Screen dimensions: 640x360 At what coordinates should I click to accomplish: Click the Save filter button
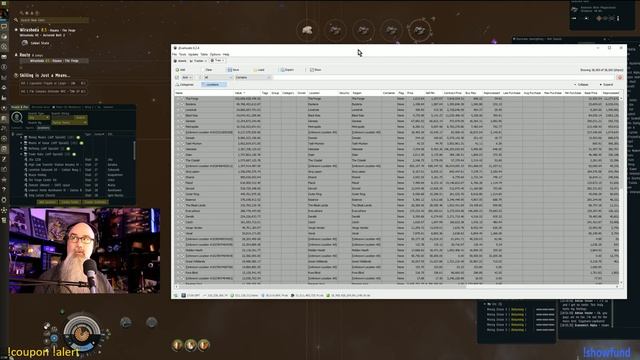[233, 70]
